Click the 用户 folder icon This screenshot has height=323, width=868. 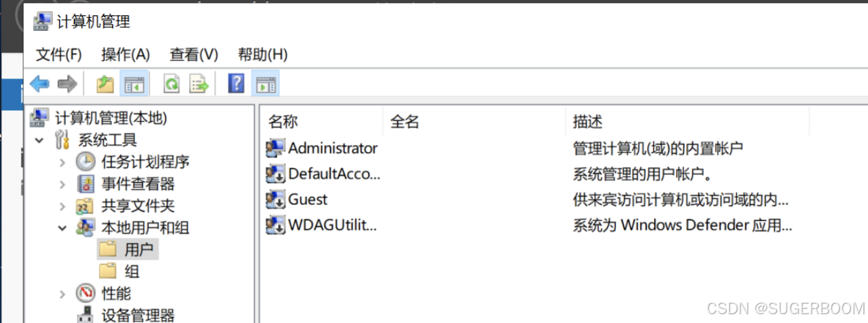click(108, 250)
